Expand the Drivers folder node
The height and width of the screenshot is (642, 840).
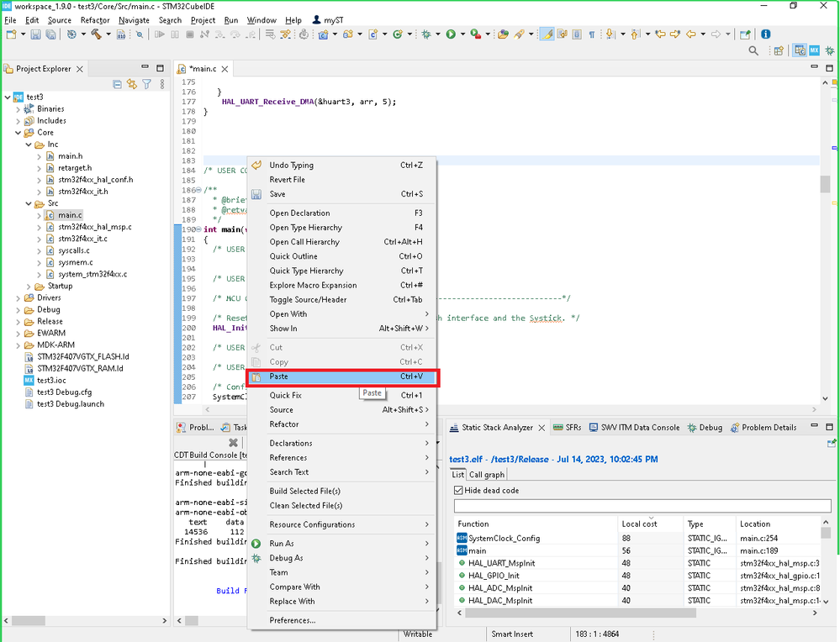(18, 298)
